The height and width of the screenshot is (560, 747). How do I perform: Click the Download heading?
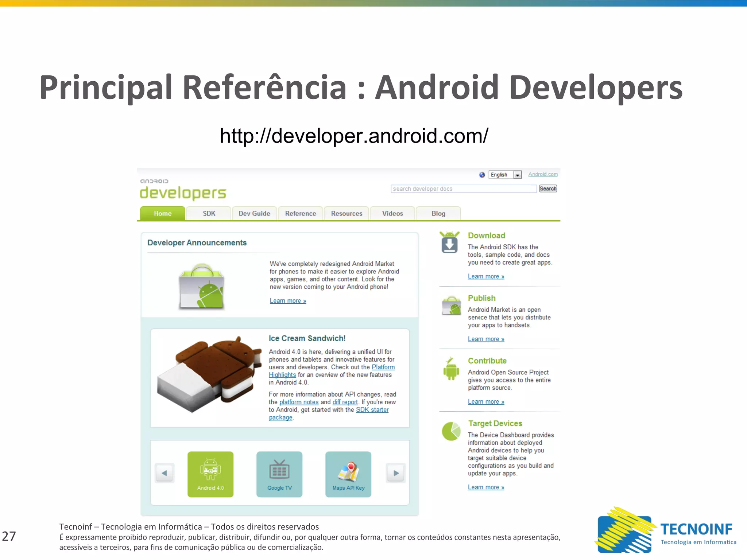(487, 236)
